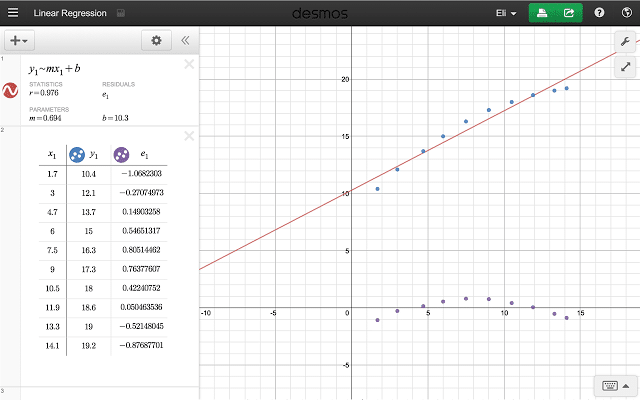Select table cell 16.3

tap(89, 250)
